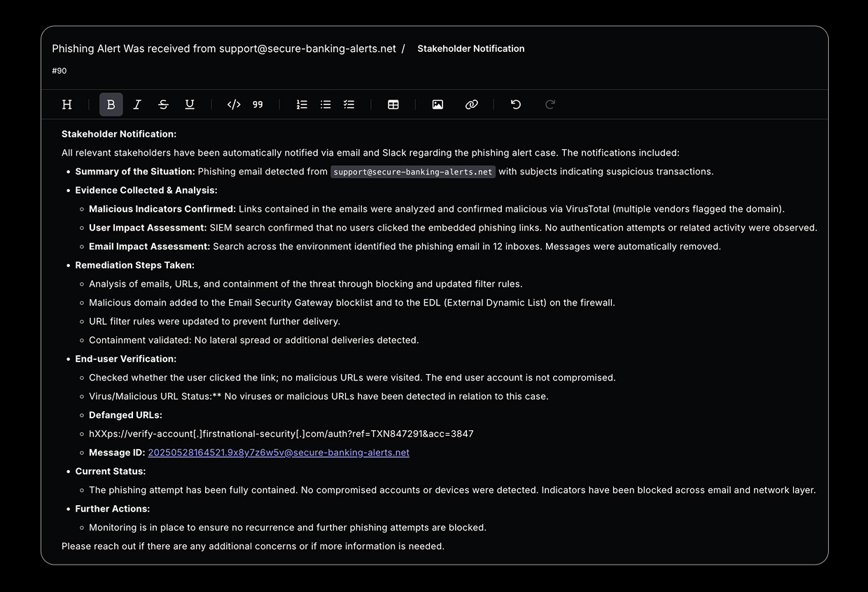Create a numbered list

pos(302,104)
